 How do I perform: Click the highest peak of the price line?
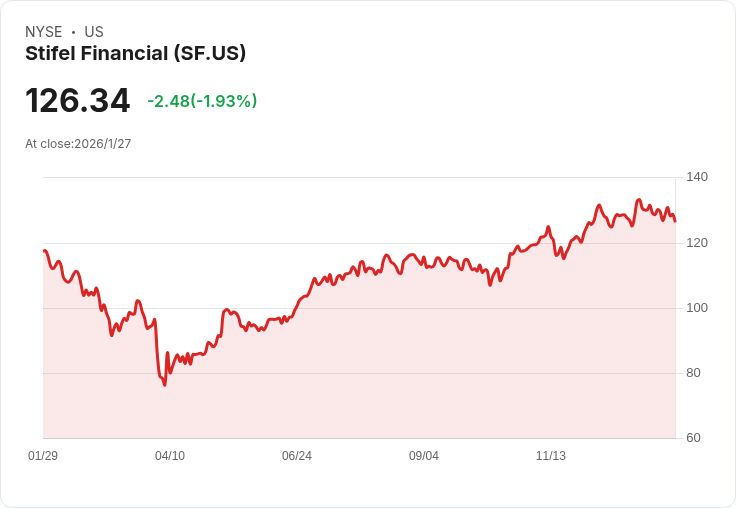[x=639, y=200]
